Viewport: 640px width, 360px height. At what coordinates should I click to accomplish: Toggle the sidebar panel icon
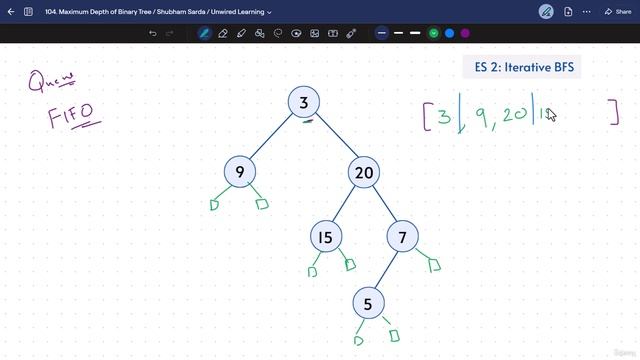pyautogui.click(x=28, y=12)
